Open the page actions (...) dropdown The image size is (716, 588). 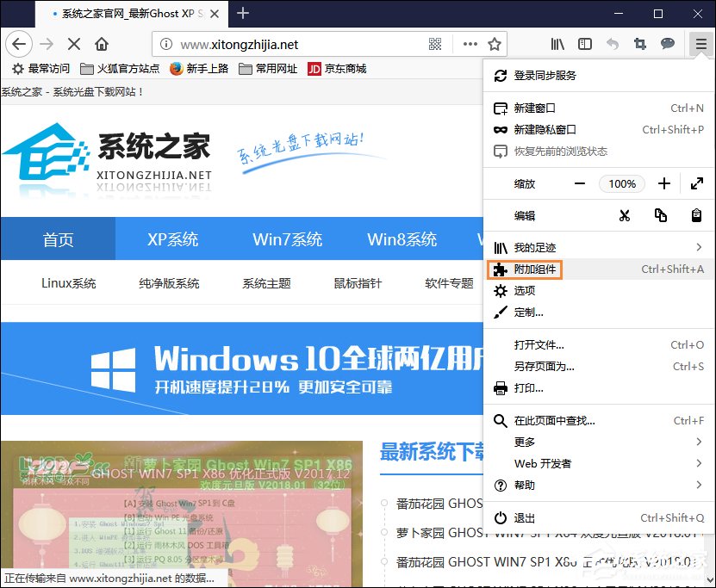(x=470, y=43)
